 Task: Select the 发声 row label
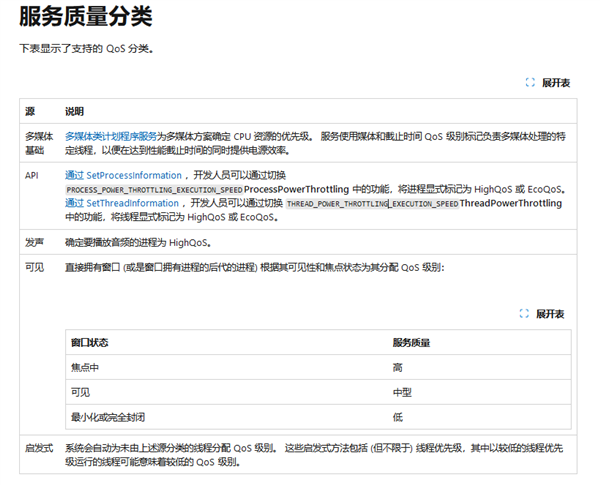pos(35,242)
